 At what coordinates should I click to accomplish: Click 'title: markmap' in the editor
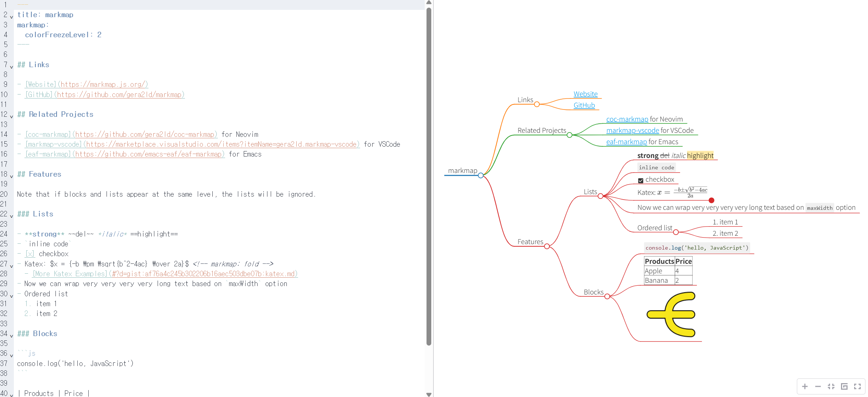(x=45, y=15)
